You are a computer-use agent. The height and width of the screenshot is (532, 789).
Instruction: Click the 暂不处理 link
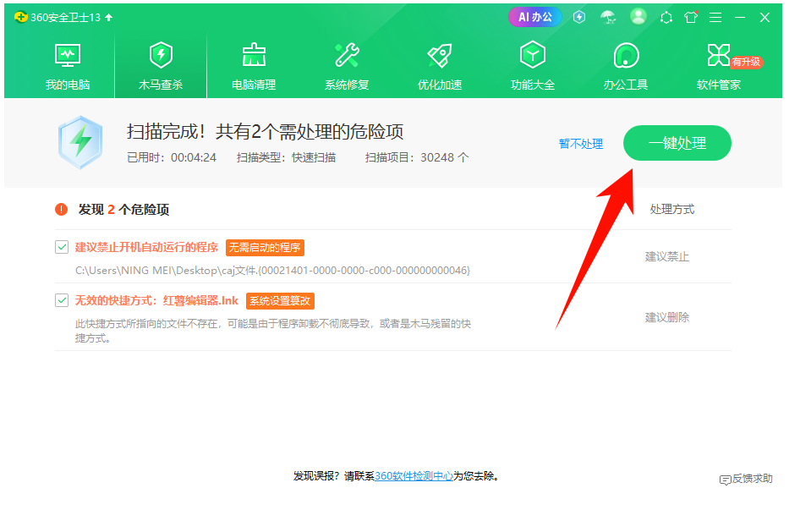click(x=581, y=144)
